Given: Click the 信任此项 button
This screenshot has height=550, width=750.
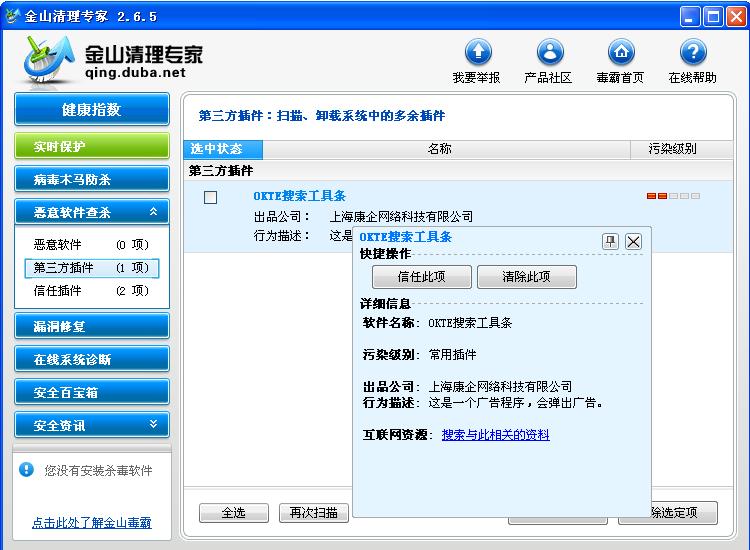Looking at the screenshot, I should 422,277.
